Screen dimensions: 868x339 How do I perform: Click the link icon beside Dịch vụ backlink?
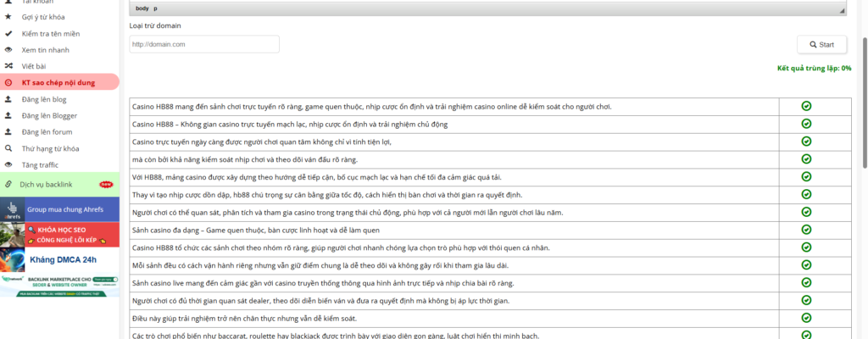coord(8,184)
